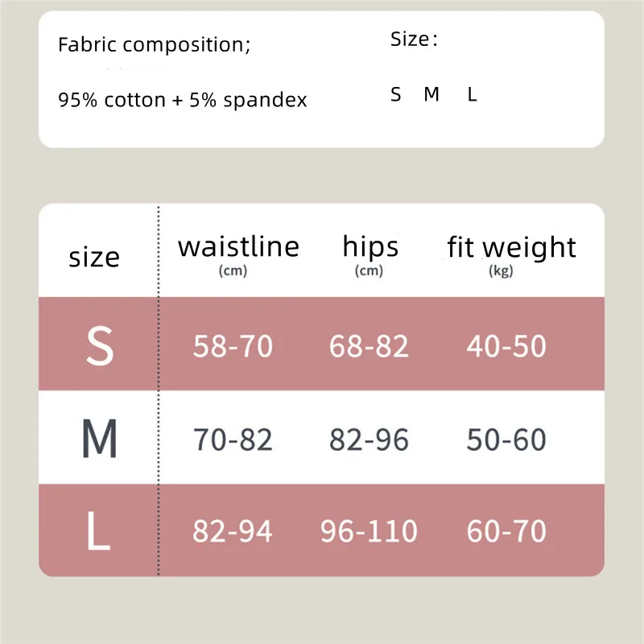Click the "fit weight" column header
Screen dimensions: 644x644
[x=512, y=246]
